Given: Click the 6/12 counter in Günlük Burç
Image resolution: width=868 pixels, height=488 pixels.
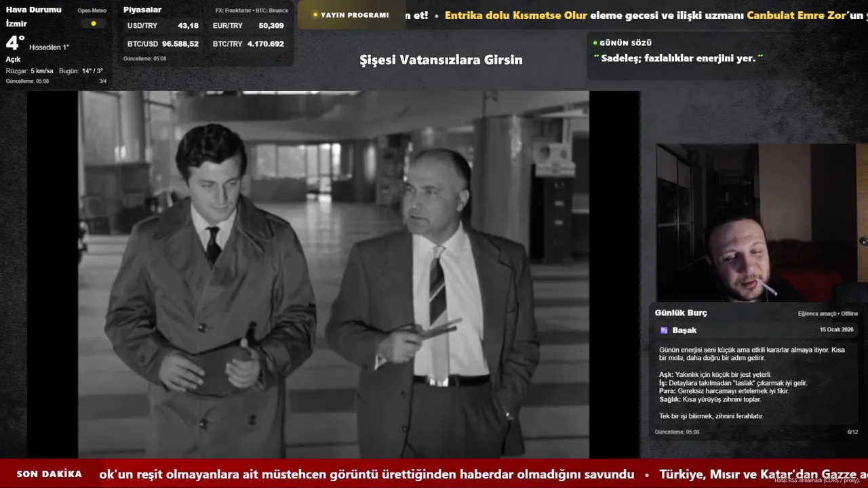Looking at the screenshot, I should pos(852,432).
